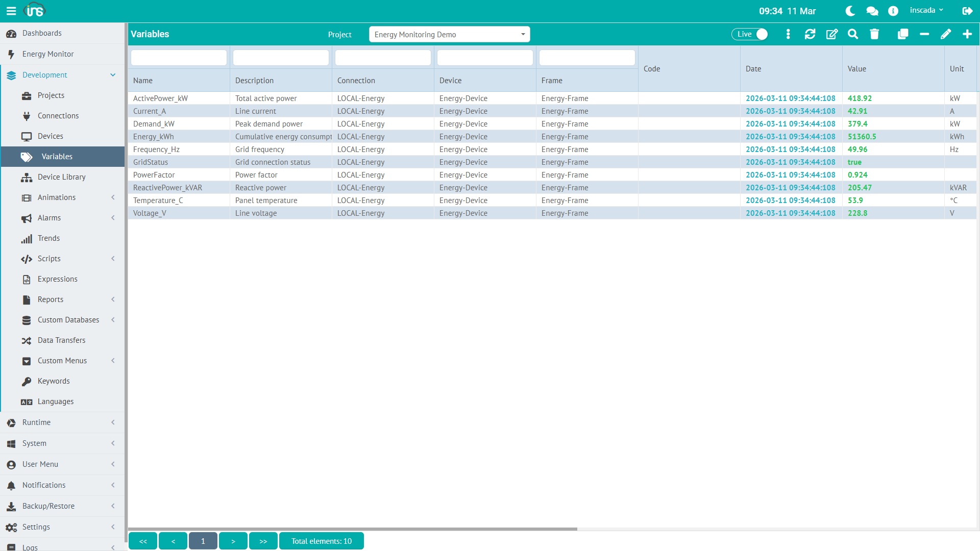The image size is (980, 551).
Task: Open the inscada user dropdown
Action: coord(926,11)
